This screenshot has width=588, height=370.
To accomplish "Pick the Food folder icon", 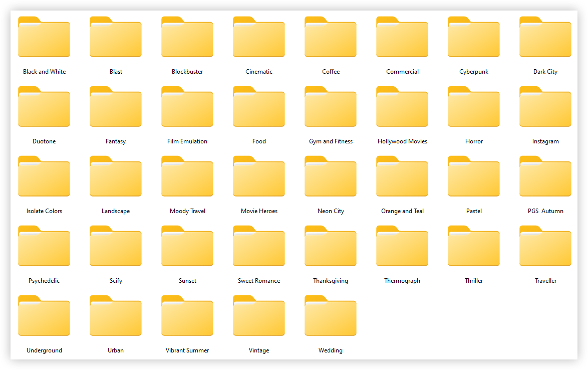I will [259, 107].
